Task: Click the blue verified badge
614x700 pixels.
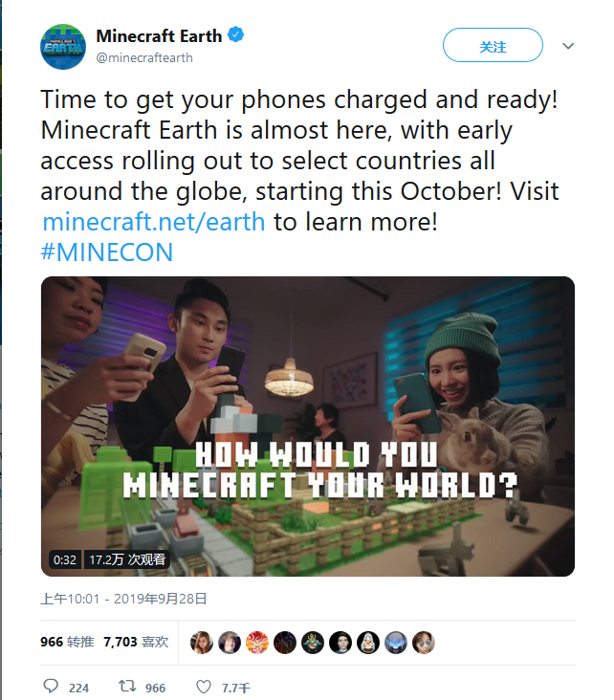Action: [x=235, y=36]
